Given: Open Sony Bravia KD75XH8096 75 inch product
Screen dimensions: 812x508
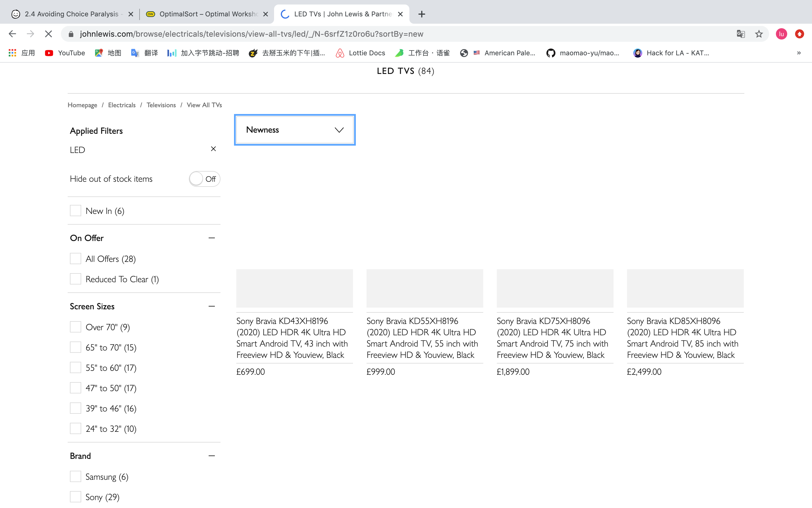Looking at the screenshot, I should click(x=553, y=338).
